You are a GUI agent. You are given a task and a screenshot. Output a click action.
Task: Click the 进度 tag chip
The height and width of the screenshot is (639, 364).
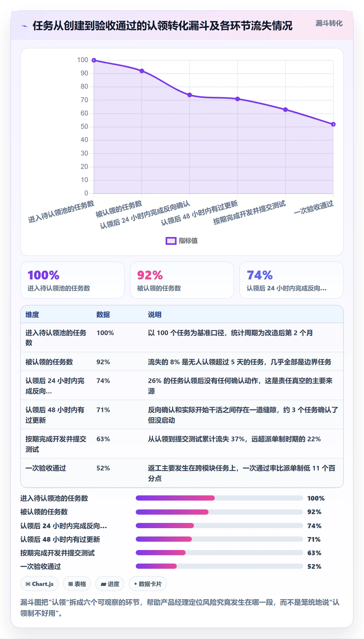110,584
